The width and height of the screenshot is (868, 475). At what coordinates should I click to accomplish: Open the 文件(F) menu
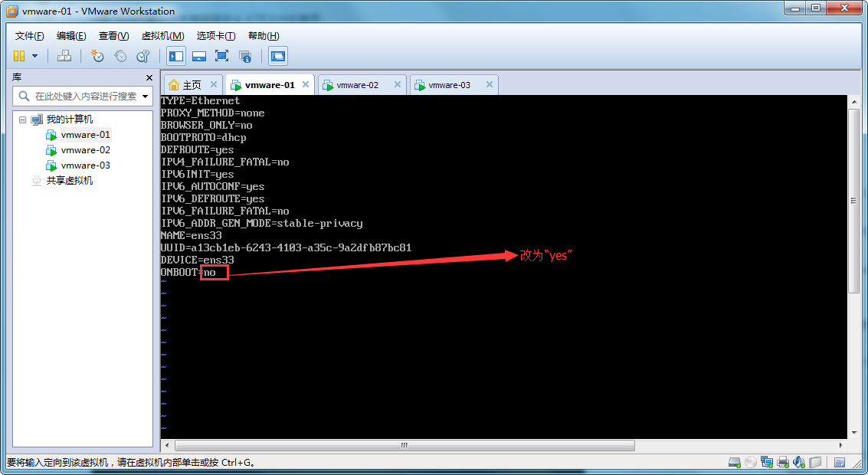pos(30,36)
